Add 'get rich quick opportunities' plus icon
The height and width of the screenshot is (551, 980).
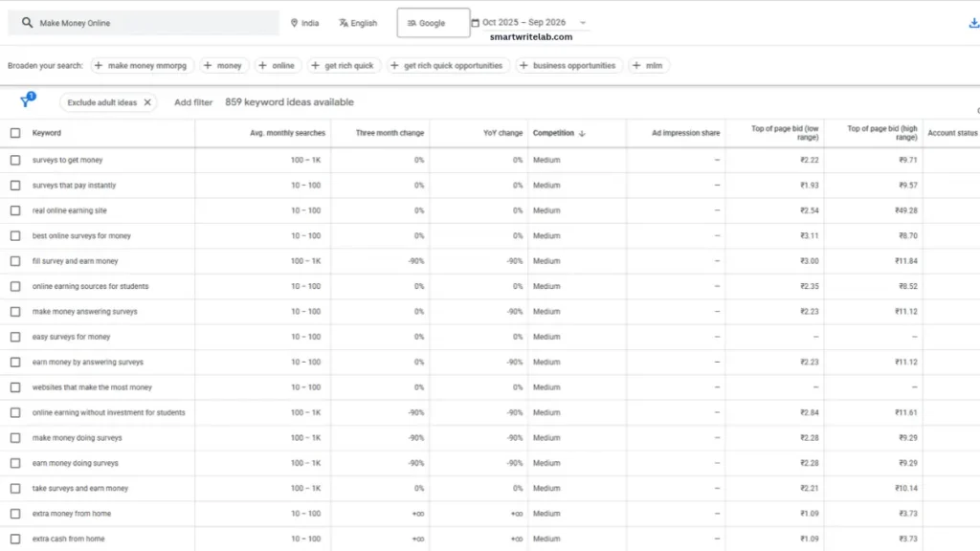point(394,66)
